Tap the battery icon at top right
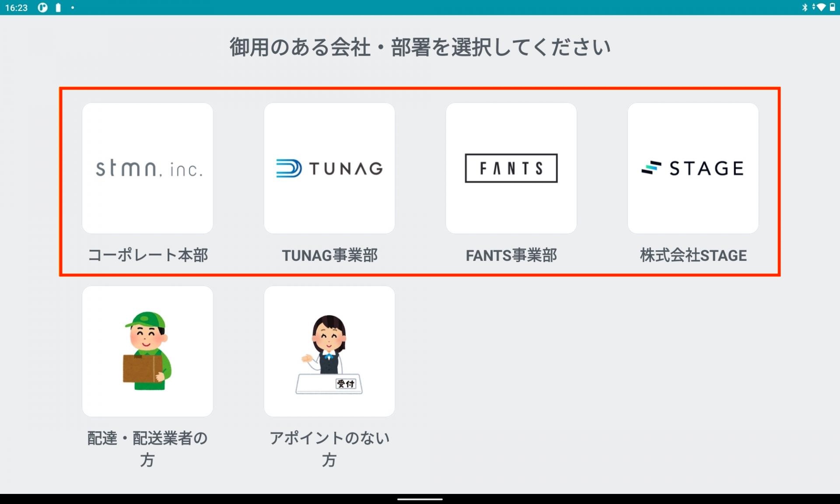Screen dimensions: 840x504 pos(832,7)
